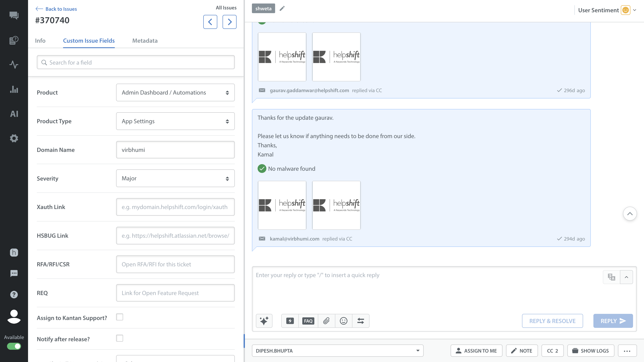Toggle the Available status switch
The height and width of the screenshot is (362, 644).
tap(14, 346)
